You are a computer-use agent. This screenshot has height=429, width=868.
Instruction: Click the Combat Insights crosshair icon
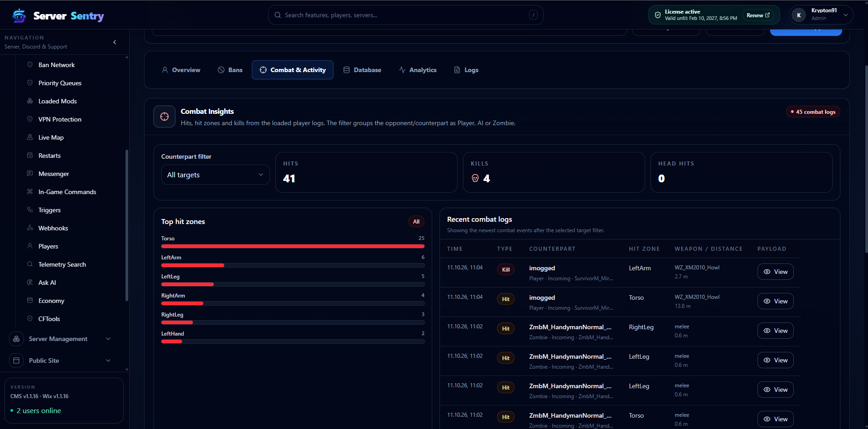[164, 117]
